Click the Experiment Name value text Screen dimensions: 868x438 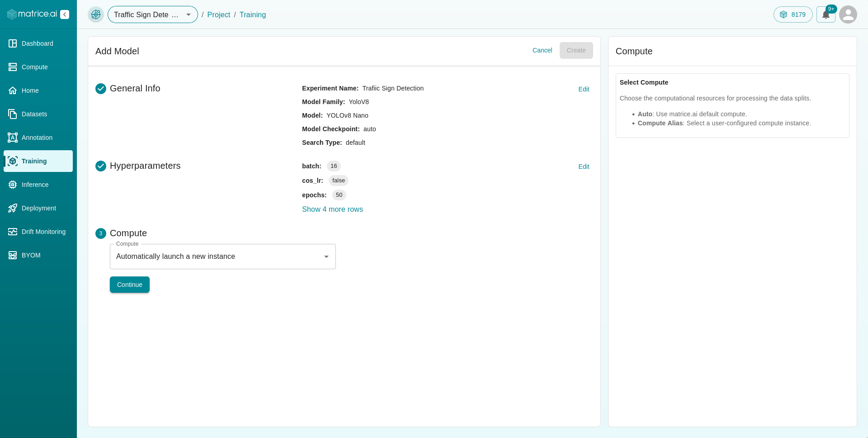click(393, 88)
